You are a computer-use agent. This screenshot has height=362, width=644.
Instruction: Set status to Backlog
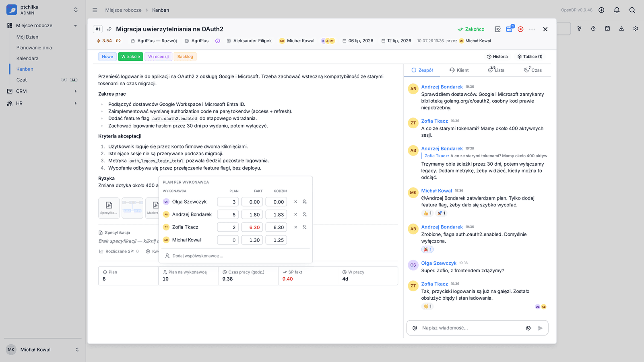coord(185,57)
